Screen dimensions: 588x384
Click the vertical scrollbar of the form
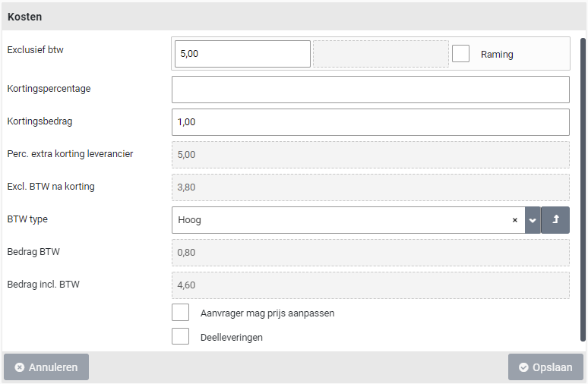pos(583,190)
